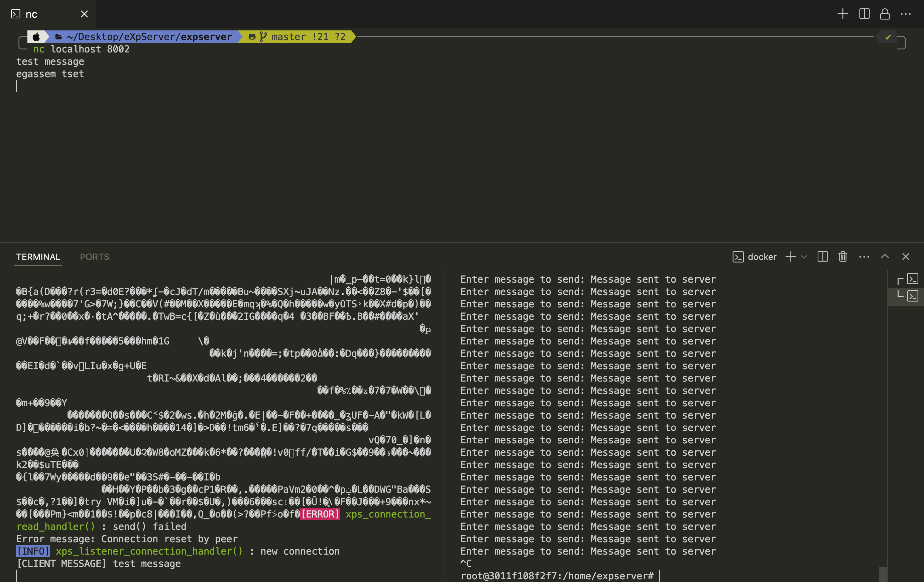The width and height of the screenshot is (924, 582).
Task: Close the bottom terminal panel
Action: pos(906,257)
